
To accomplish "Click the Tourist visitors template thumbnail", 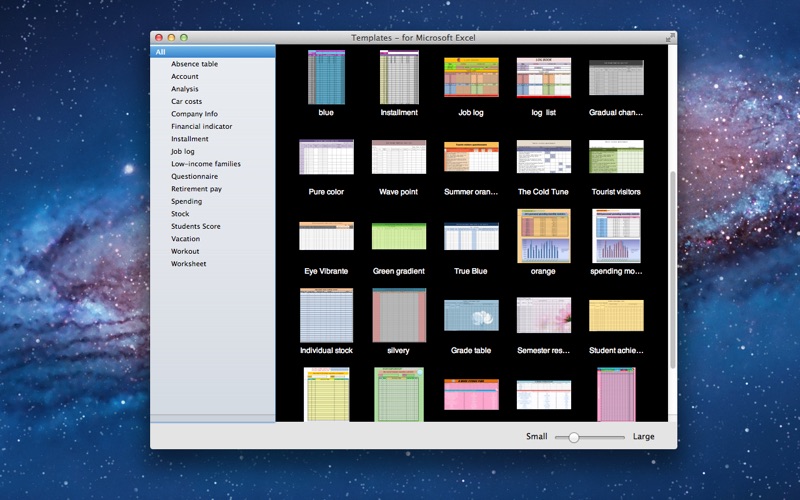I will (616, 157).
